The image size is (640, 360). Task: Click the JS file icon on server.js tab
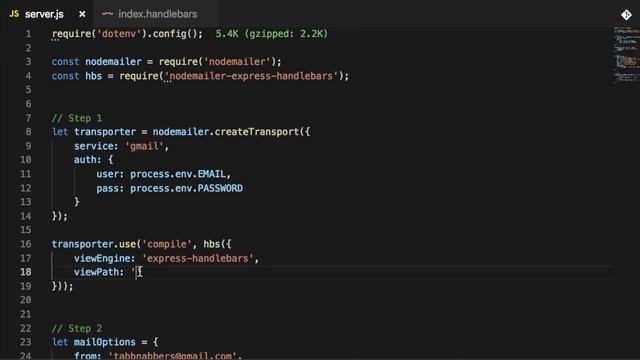tap(14, 14)
